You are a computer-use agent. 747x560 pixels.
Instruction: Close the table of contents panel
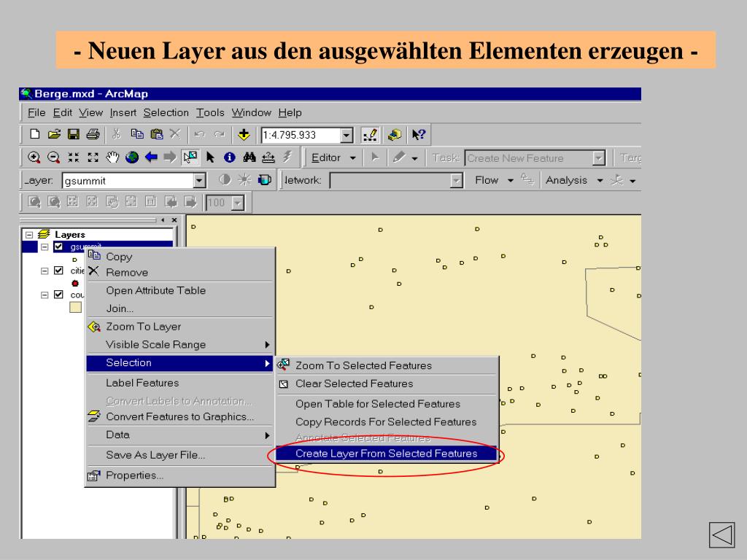tap(174, 220)
